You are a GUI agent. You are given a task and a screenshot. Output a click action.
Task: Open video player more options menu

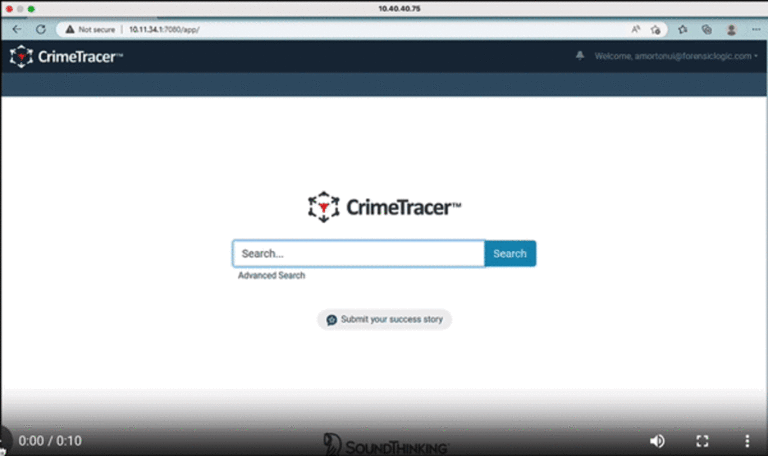747,441
